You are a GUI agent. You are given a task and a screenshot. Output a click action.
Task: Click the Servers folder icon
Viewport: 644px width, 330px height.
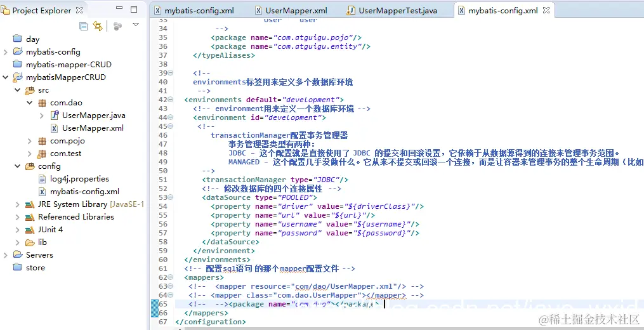(x=18, y=254)
